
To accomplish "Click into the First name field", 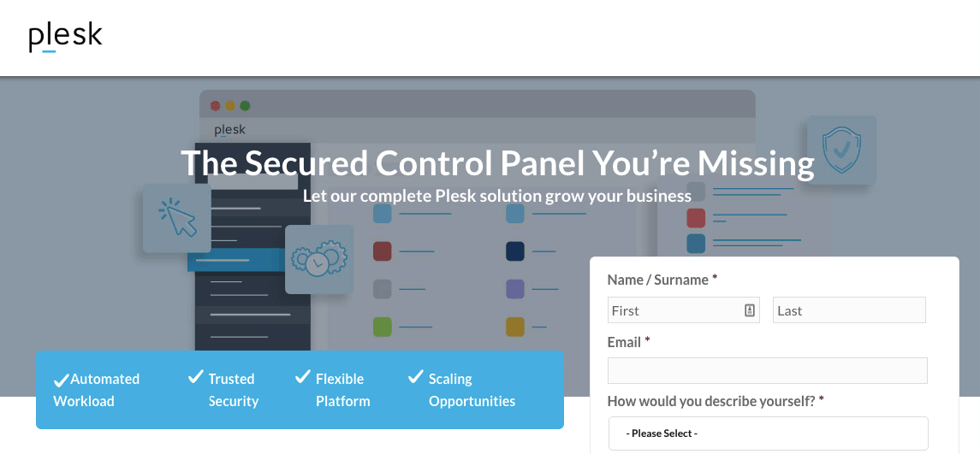I will pos(683,310).
